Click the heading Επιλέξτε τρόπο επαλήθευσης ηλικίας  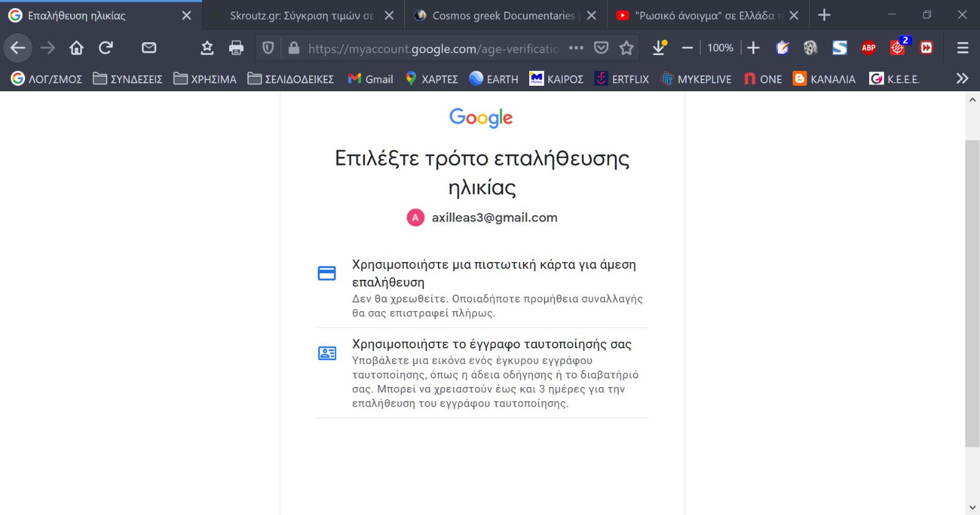click(482, 173)
